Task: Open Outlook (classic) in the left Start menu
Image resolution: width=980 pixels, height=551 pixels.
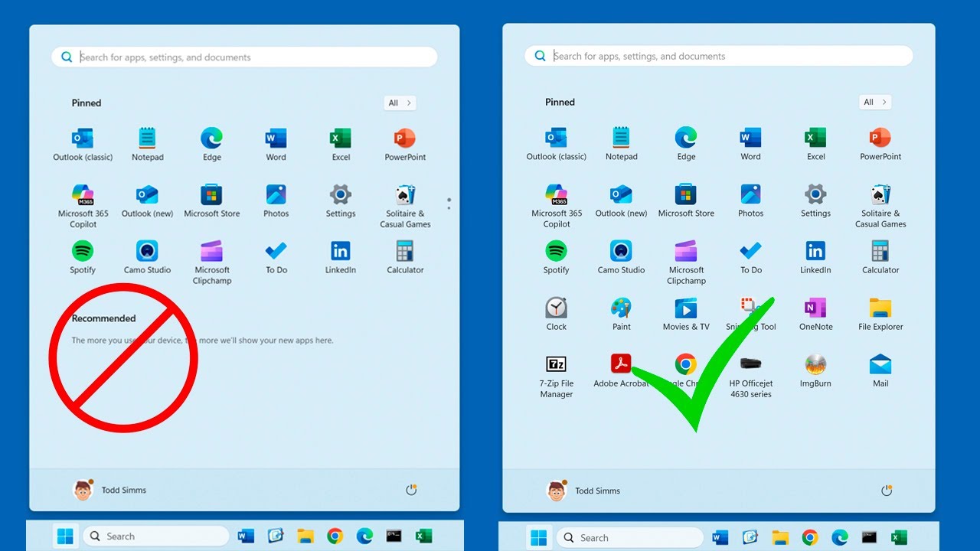Action: 83,145
